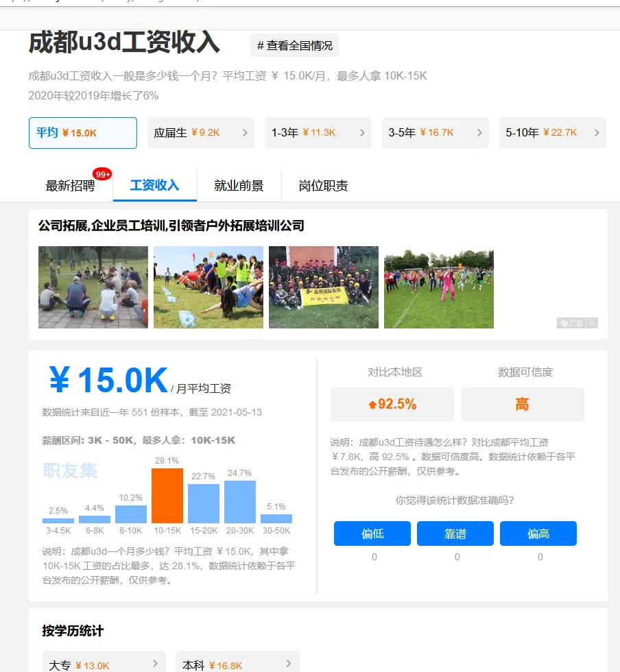Open the 大专 ¥13.0K education card

(x=104, y=662)
